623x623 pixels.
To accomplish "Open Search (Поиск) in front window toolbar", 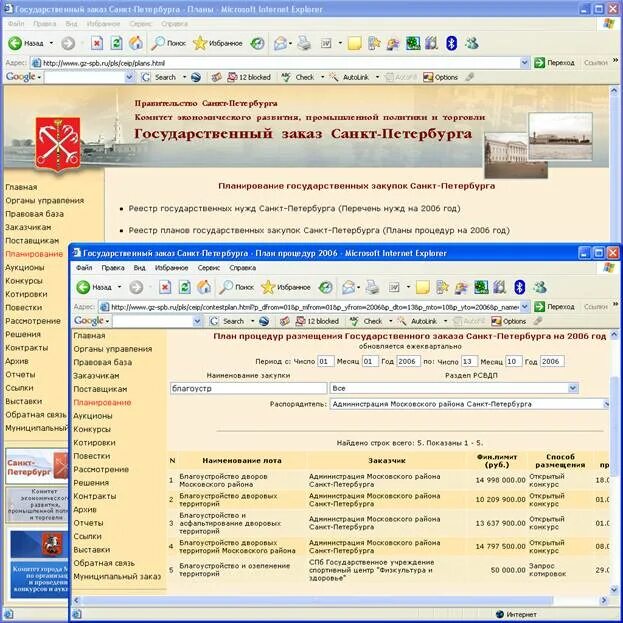I will pyautogui.click(x=236, y=287).
